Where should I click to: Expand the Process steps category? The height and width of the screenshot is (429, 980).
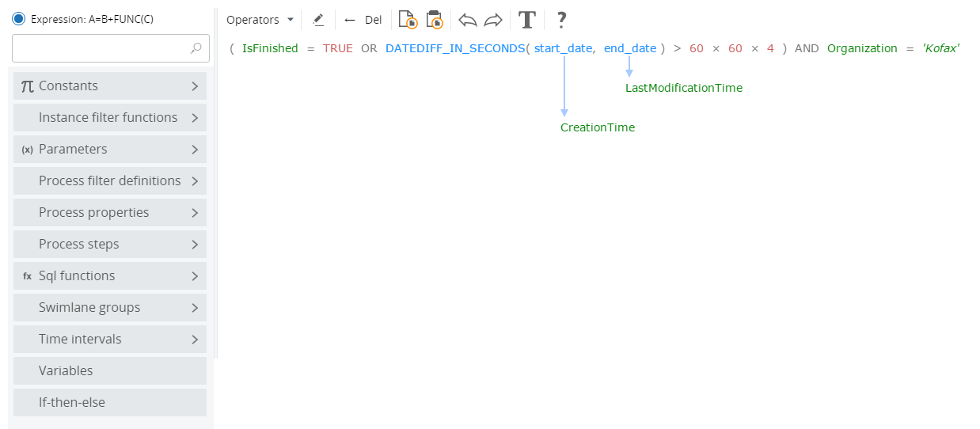coord(110,244)
